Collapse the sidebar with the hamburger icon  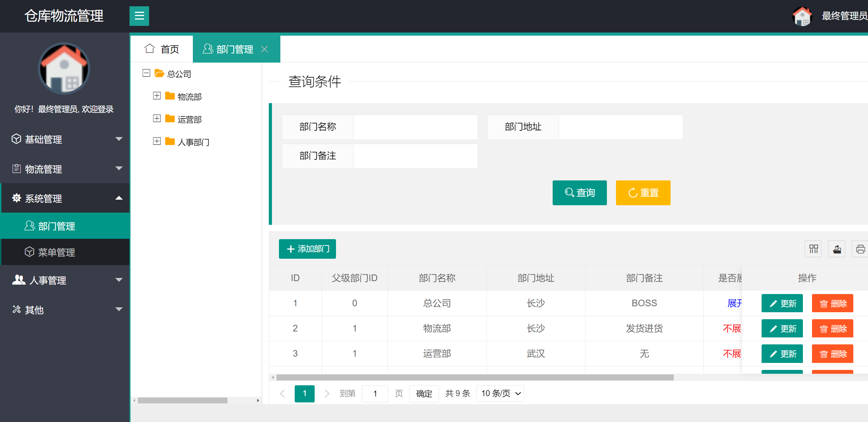(139, 16)
